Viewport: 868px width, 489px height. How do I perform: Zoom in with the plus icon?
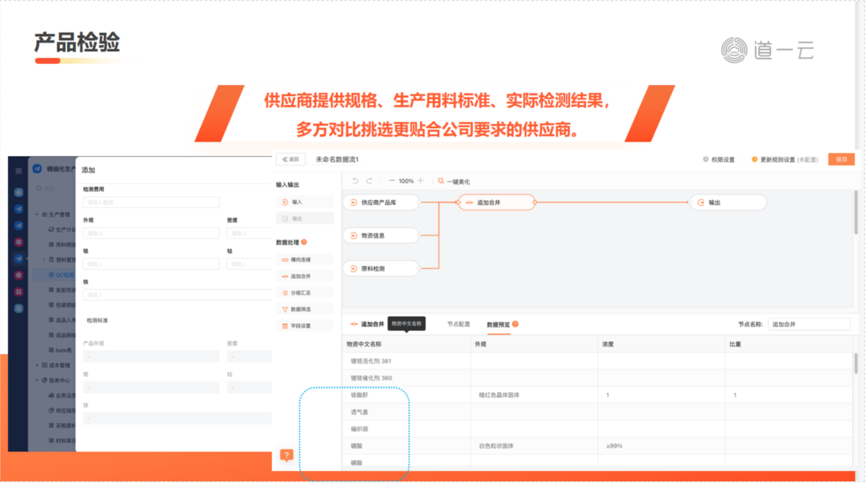[421, 181]
